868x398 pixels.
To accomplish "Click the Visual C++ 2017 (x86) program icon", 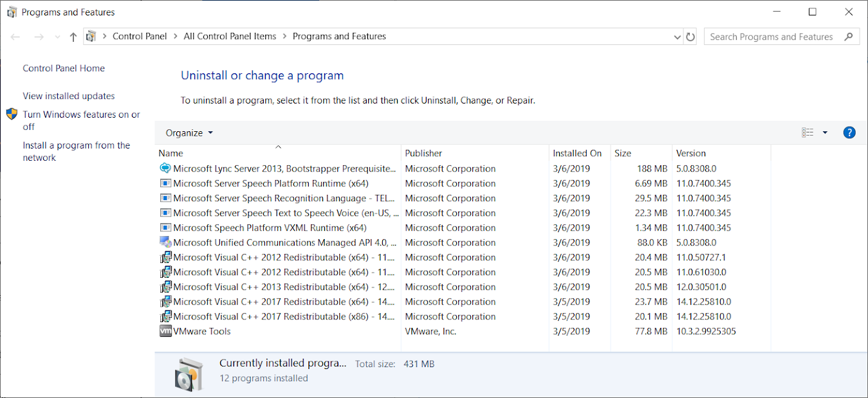I will [x=165, y=316].
